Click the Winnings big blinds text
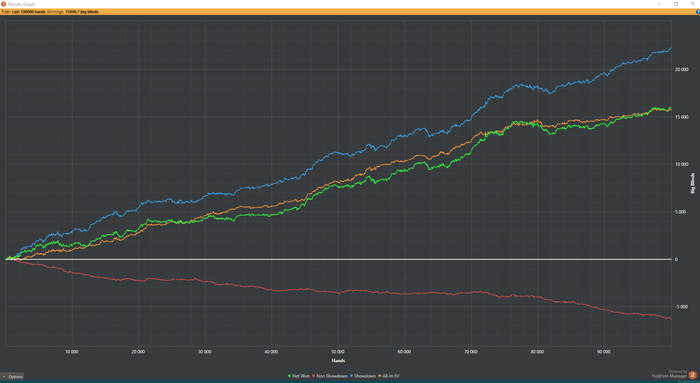This screenshot has height=383, width=700. click(x=73, y=12)
